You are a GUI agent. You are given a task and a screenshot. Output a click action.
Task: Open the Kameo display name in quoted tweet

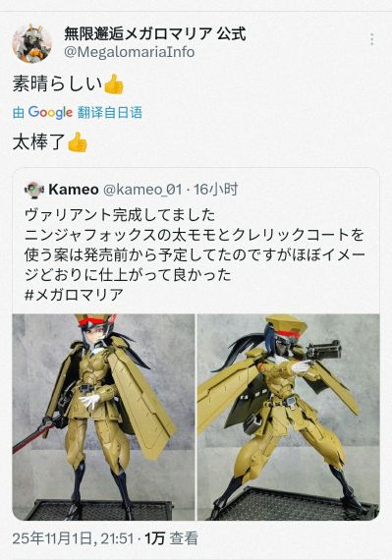coord(74,190)
